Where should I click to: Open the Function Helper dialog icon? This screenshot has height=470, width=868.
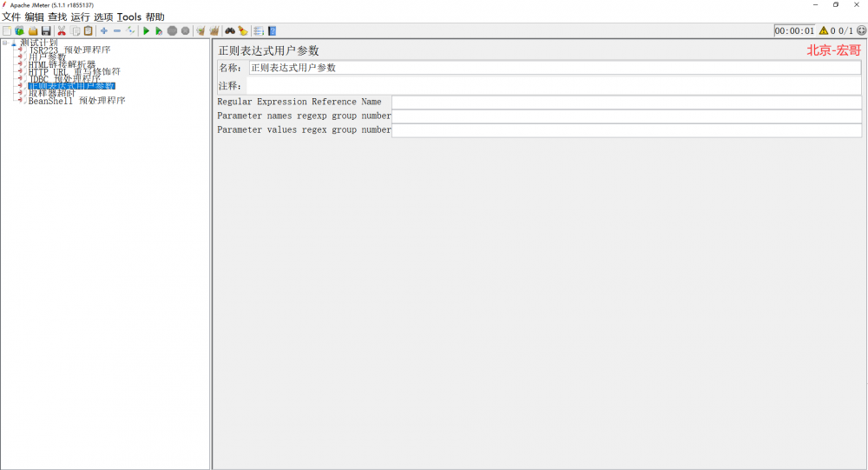click(259, 31)
